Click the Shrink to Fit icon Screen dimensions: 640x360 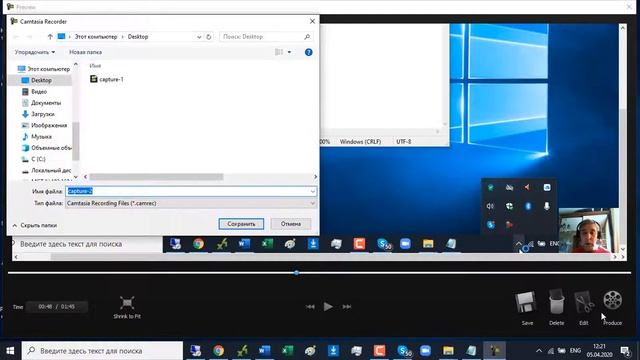click(127, 303)
